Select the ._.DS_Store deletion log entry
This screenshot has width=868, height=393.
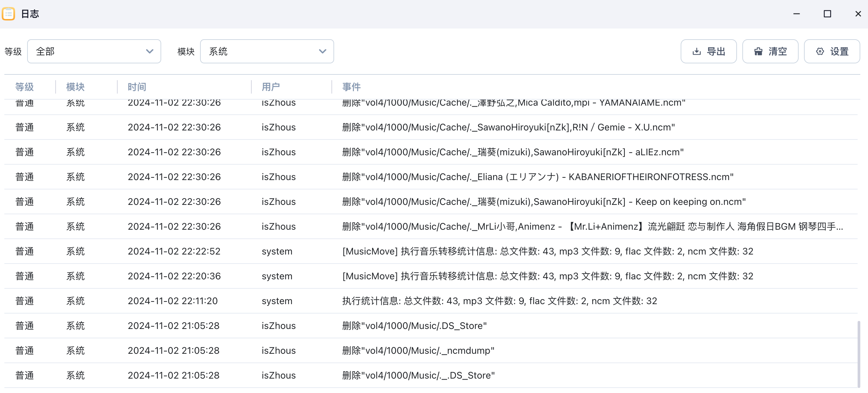431,376
